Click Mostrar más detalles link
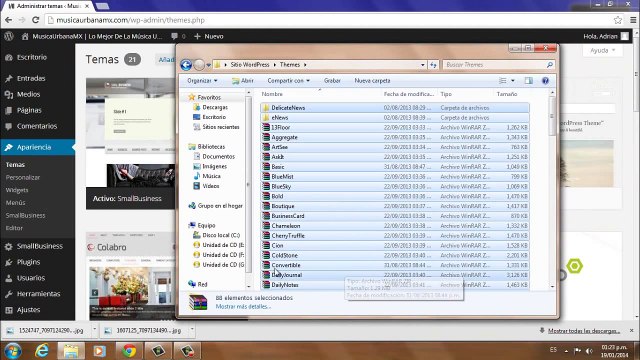Image resolution: width=640 pixels, height=360 pixels. pos(243,307)
